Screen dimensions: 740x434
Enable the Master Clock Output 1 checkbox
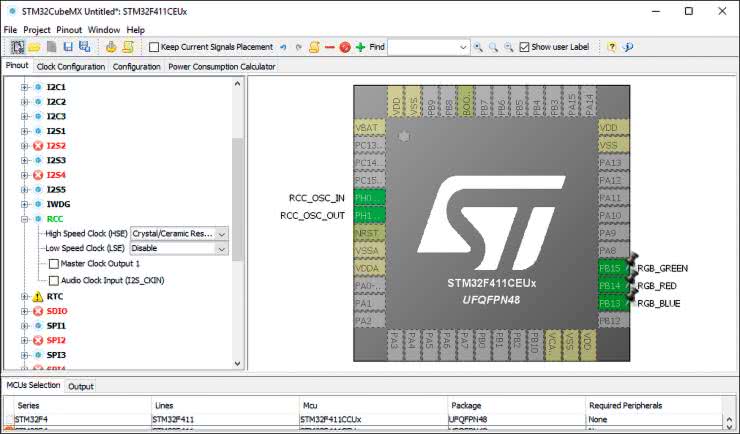(x=54, y=263)
